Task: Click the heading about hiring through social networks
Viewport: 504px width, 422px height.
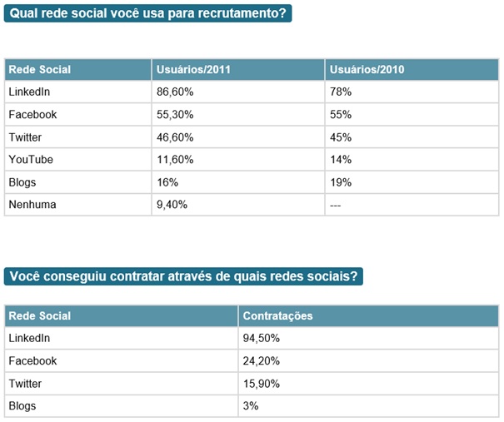Action: click(x=184, y=276)
